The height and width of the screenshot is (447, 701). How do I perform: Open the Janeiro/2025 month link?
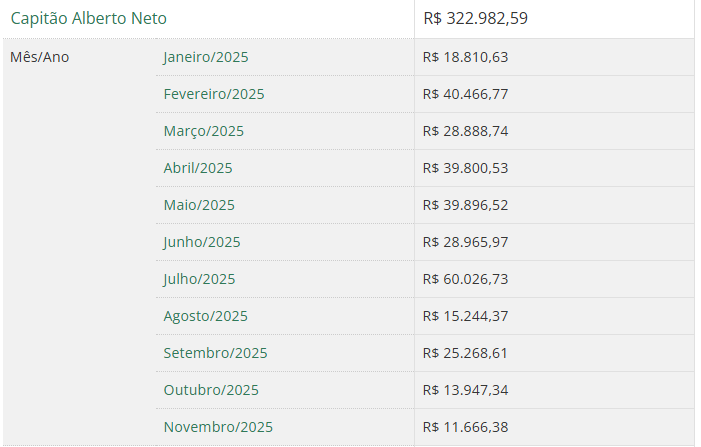click(x=204, y=57)
